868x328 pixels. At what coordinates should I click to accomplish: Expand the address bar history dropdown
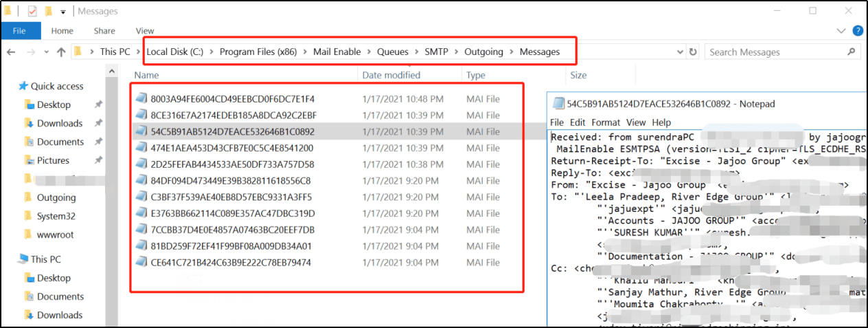(681, 52)
